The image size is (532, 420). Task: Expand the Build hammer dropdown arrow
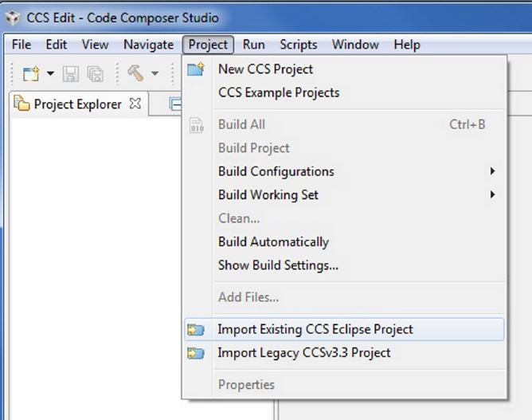(x=155, y=74)
